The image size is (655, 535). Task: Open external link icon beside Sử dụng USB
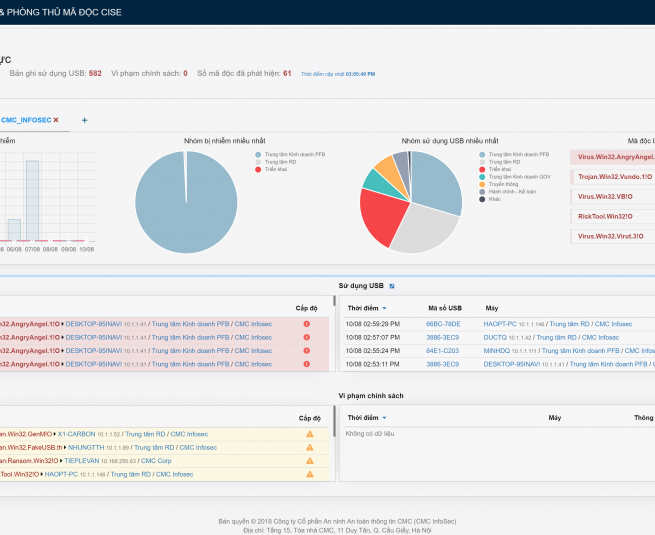tap(392, 286)
